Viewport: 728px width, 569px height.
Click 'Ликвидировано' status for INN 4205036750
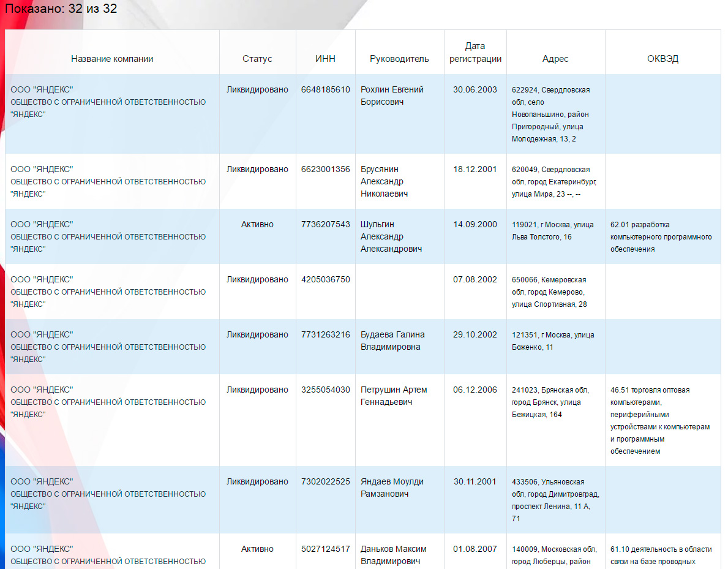tap(257, 280)
